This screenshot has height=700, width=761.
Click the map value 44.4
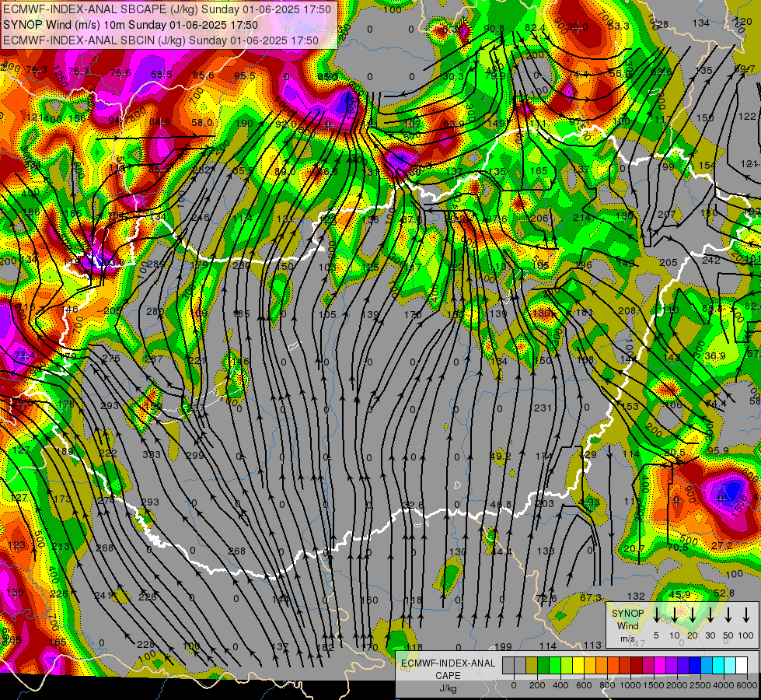pos(501,551)
